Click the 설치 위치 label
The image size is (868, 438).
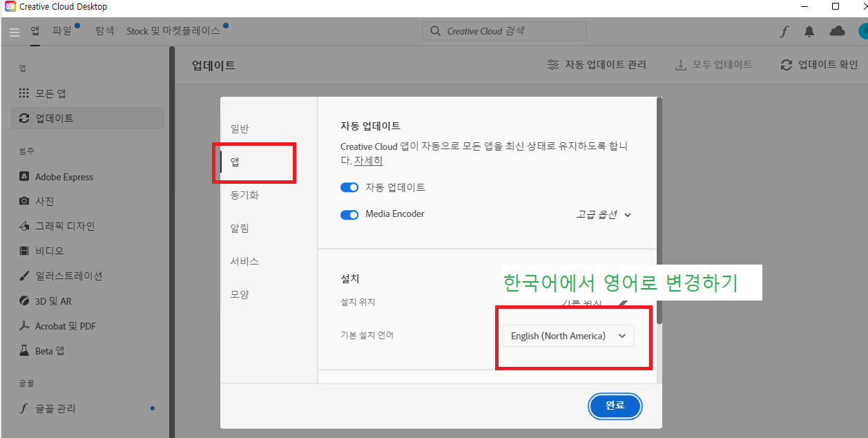[358, 303]
